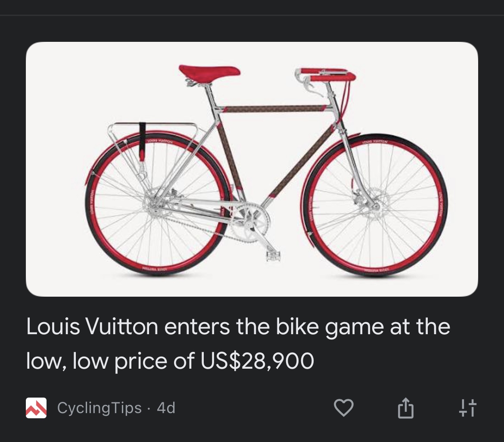The image size is (504, 442).
Task: Click the monogram top tube of frame
Action: pyautogui.click(x=274, y=109)
